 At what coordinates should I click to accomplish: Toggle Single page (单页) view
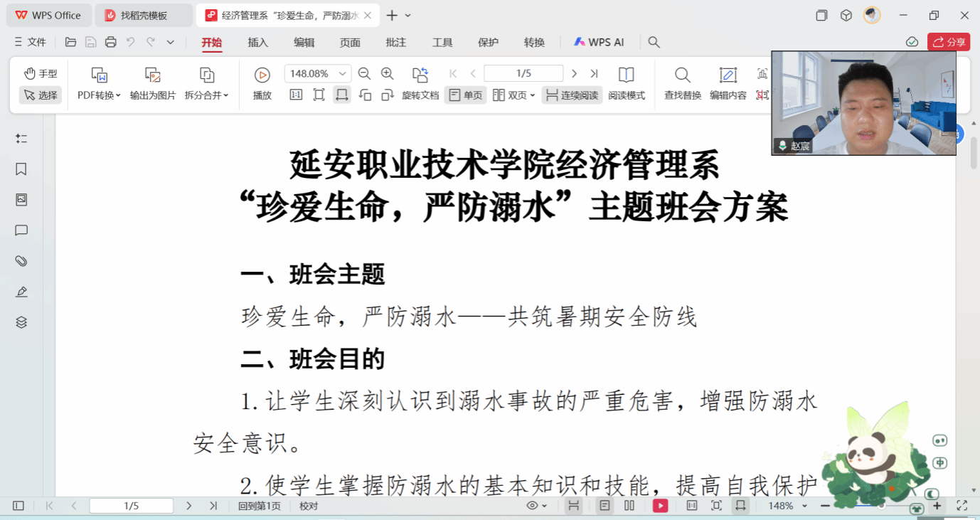[465, 95]
